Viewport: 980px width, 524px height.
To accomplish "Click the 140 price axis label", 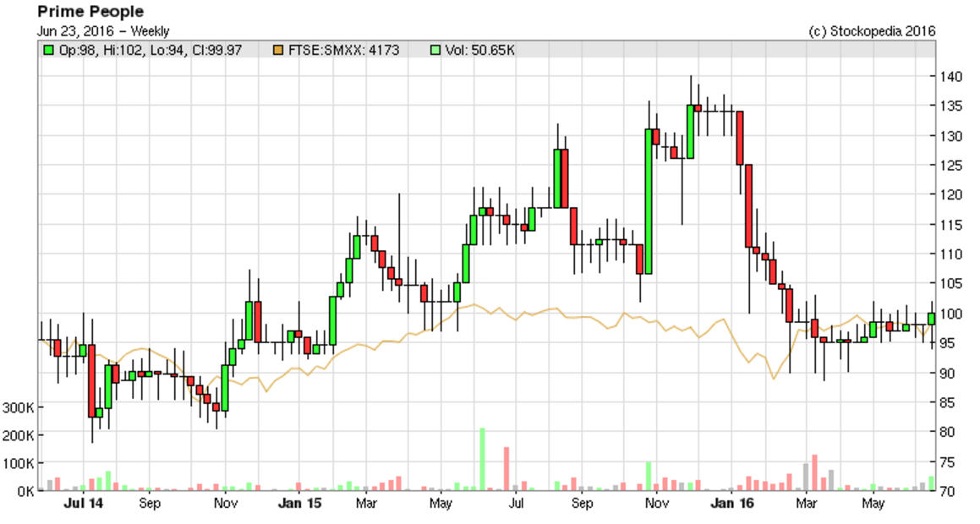I will (950, 76).
